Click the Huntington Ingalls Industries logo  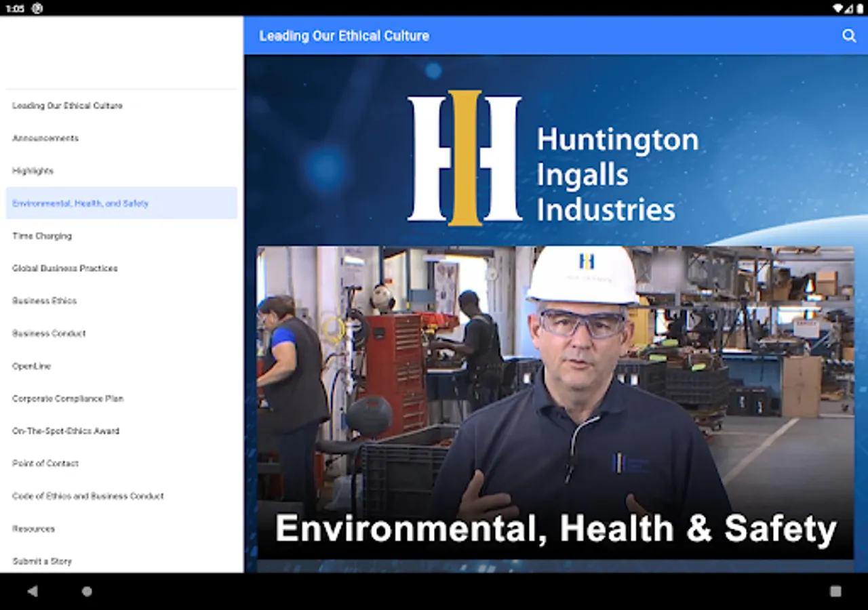[x=553, y=158]
